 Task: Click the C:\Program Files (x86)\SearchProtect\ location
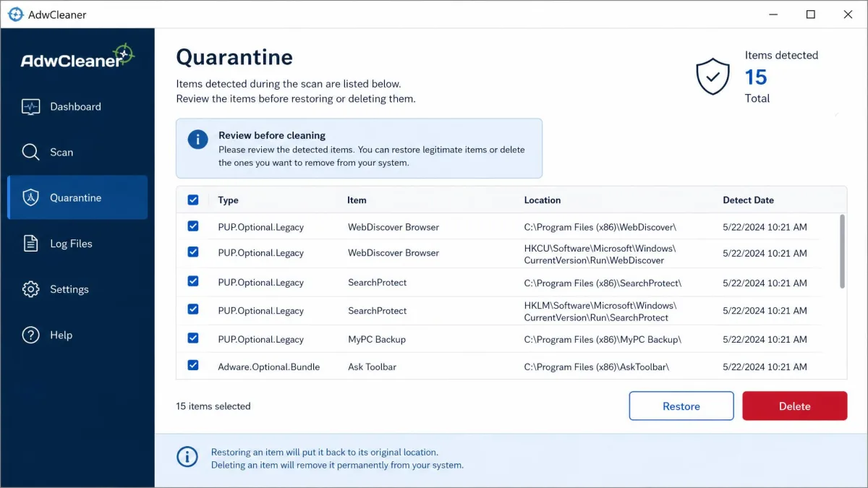pyautogui.click(x=603, y=283)
